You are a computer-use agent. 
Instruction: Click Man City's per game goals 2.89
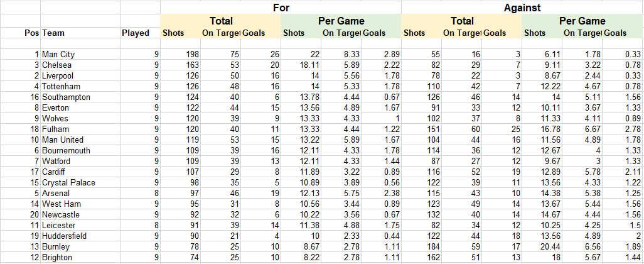[382, 54]
